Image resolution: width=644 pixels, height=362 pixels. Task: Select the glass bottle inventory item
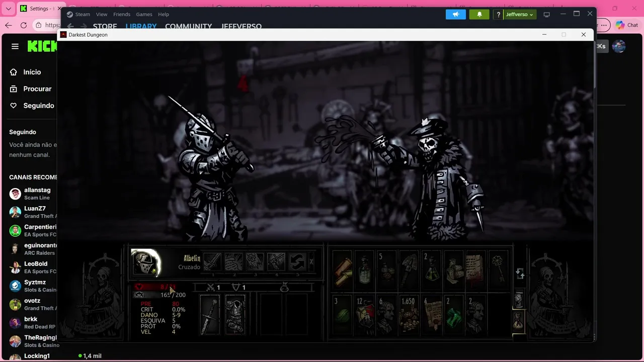[365, 270]
